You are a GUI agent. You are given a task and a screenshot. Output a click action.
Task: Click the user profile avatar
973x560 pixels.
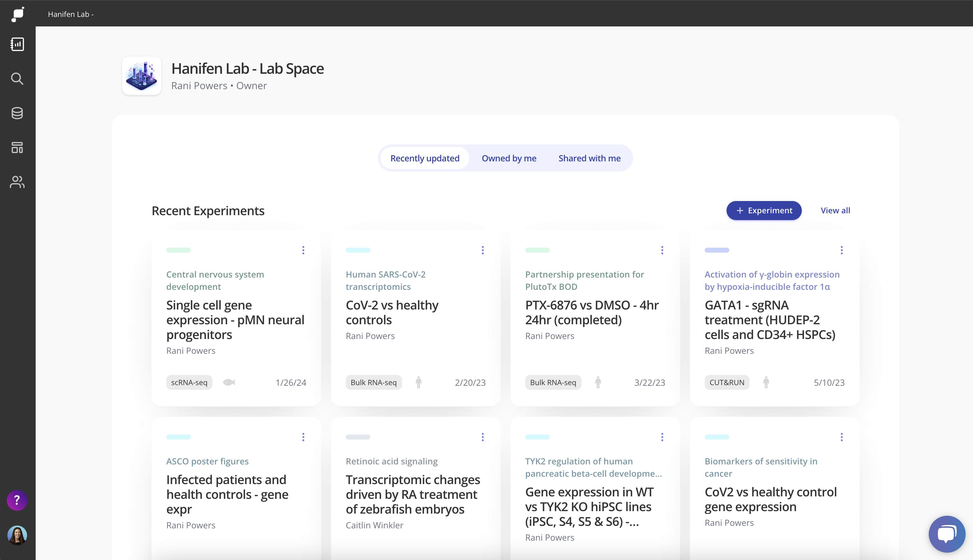17,535
